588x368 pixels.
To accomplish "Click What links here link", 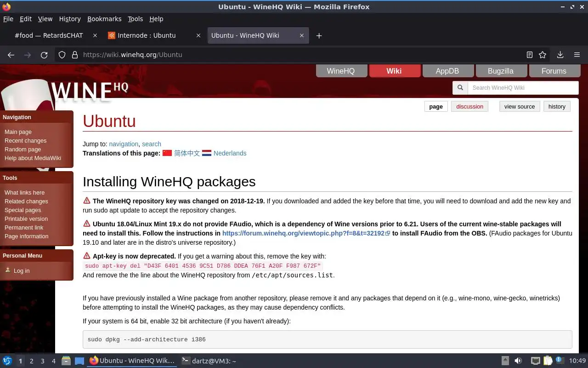I will tap(24, 192).
